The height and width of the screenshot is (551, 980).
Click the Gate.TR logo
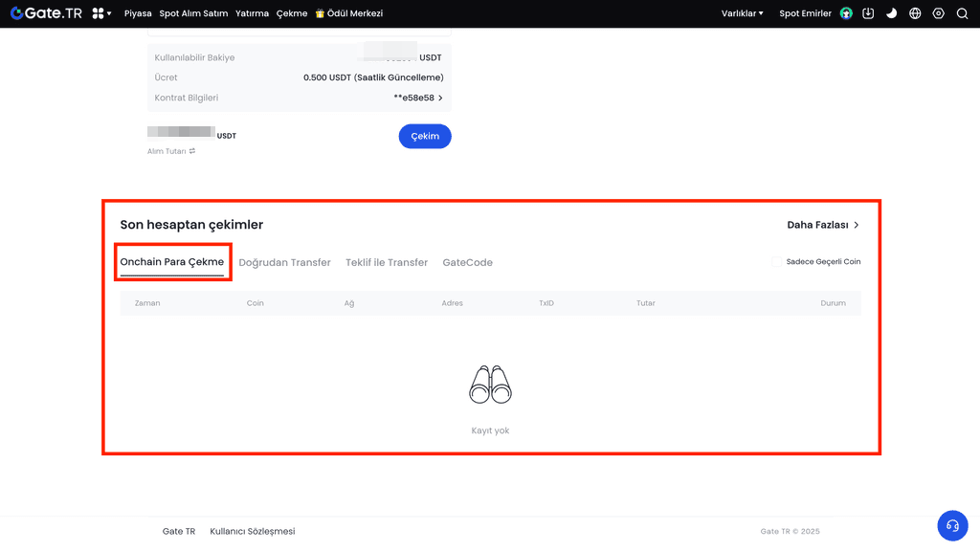pos(46,13)
